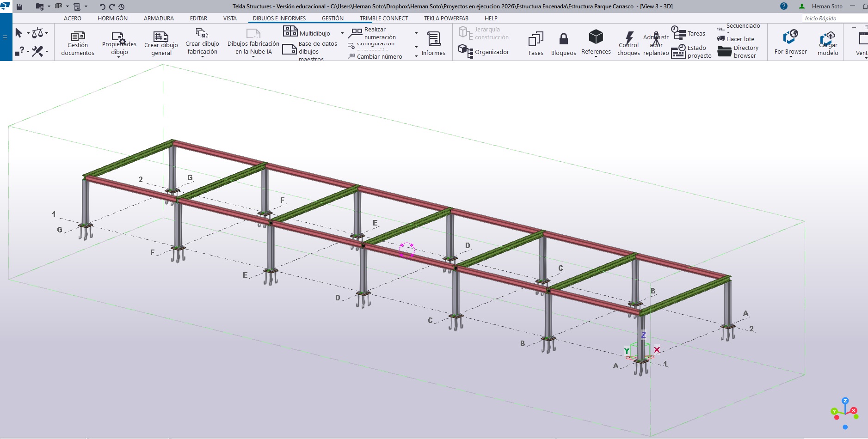Save the model with the floppy disk icon
The image size is (868, 439).
tap(19, 6)
